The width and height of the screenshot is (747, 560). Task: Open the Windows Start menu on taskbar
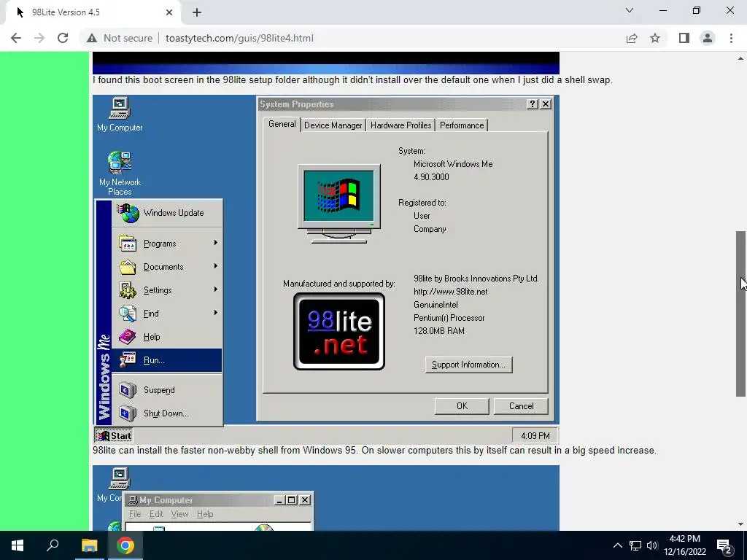coord(18,545)
